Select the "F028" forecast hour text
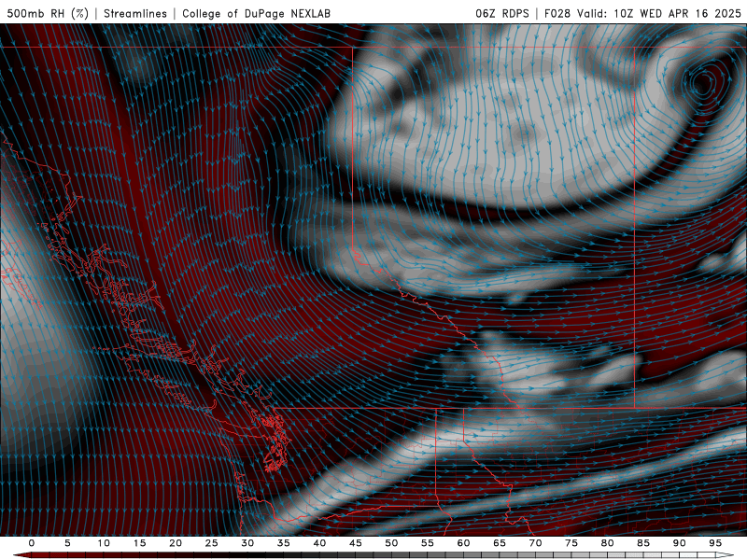Viewport: 747px width, 560px height. (x=557, y=13)
